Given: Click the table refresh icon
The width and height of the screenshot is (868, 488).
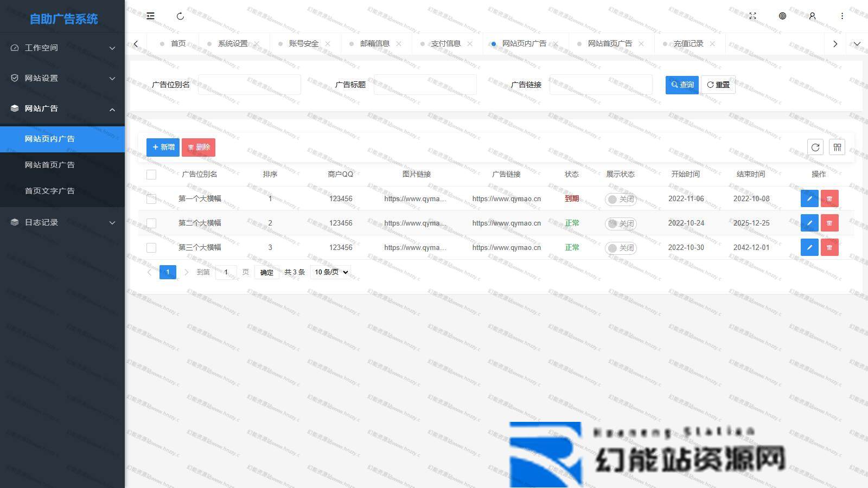Looking at the screenshot, I should (815, 147).
